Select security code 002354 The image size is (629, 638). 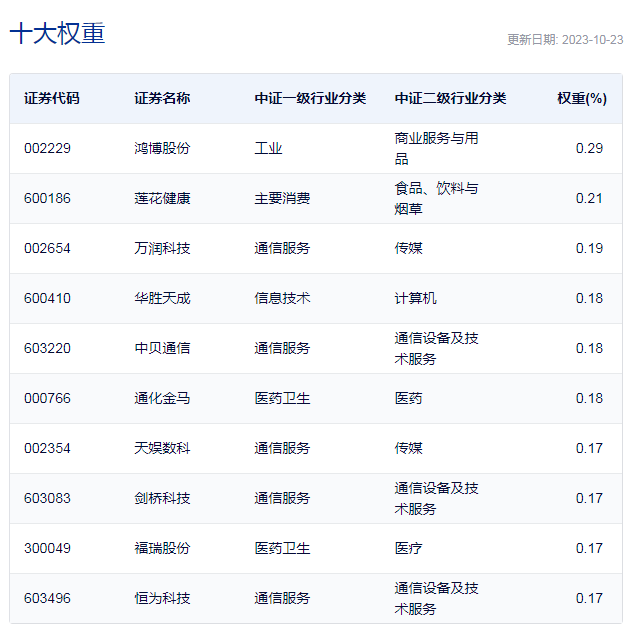tap(47, 448)
